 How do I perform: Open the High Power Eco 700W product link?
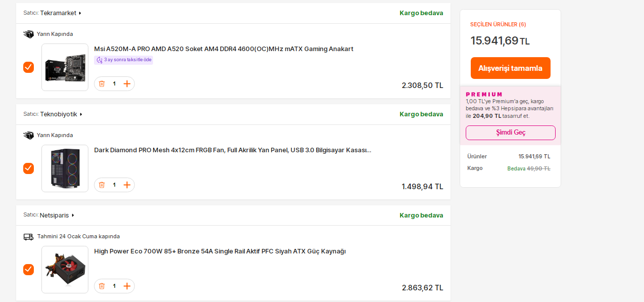point(220,251)
